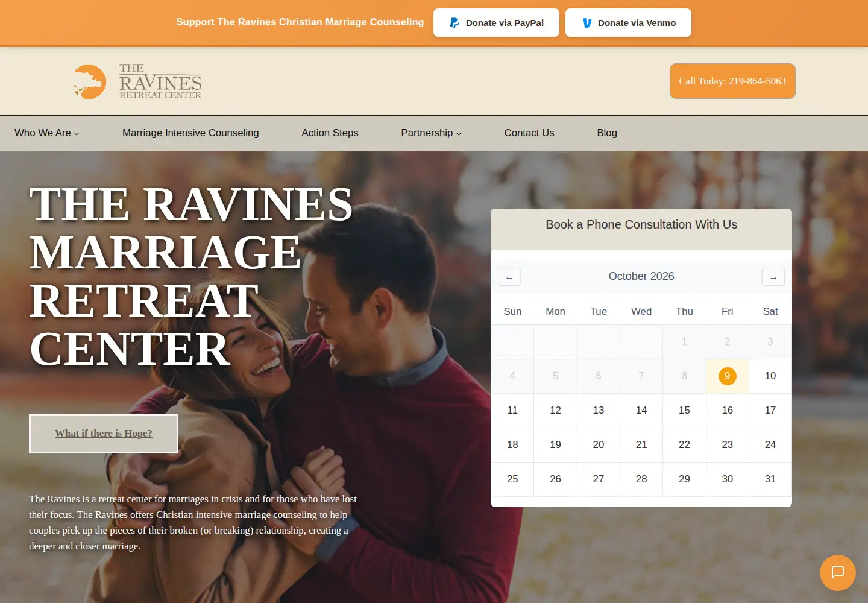The width and height of the screenshot is (868, 603).
Task: Choose October 16 in calendar
Action: (728, 411)
